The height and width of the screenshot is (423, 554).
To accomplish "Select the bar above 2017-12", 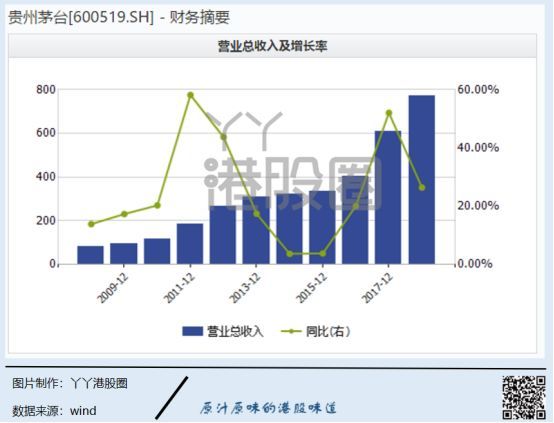I will 388,197.
